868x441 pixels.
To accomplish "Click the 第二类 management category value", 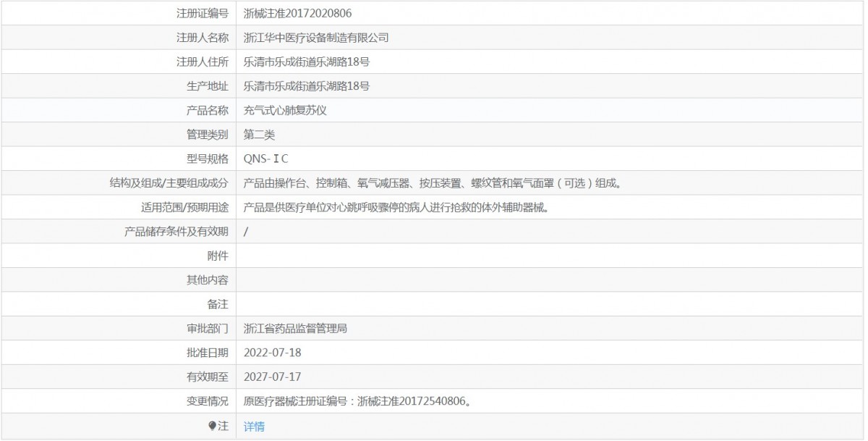I will (x=259, y=135).
